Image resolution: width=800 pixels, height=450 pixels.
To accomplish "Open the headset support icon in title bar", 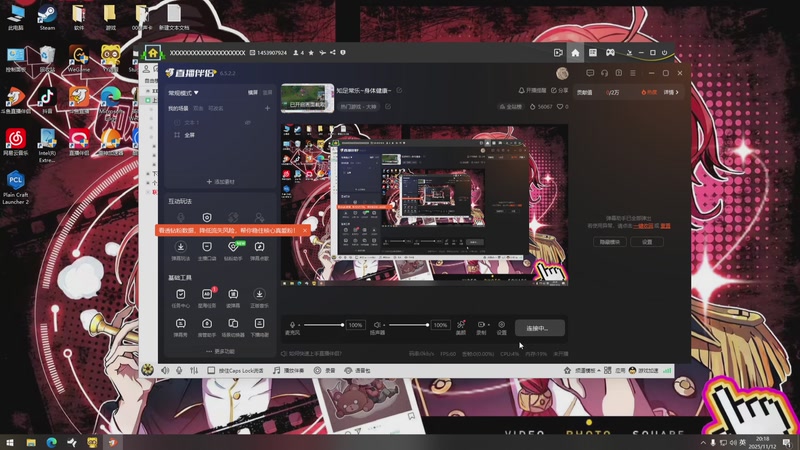I will [604, 73].
